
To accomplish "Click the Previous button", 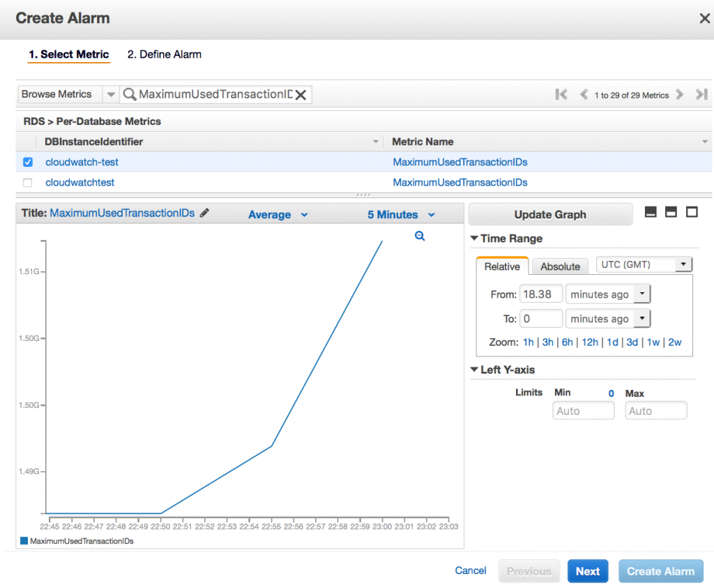I will coord(529,571).
